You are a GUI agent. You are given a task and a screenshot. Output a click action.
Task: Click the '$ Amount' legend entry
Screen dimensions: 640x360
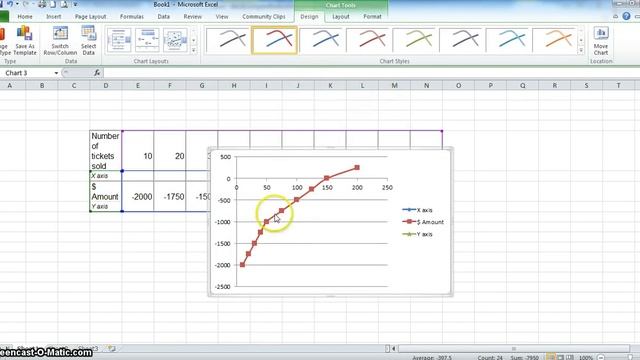(423, 222)
